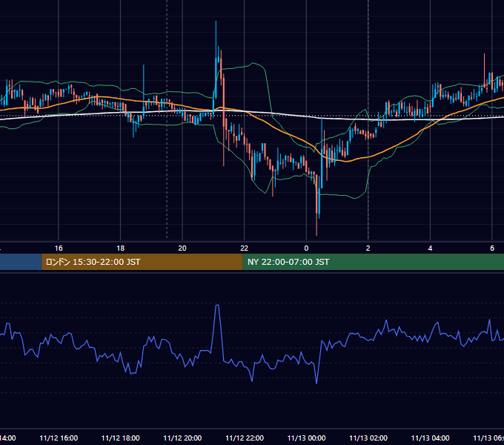Click the 2 hour label on price chart axis
This screenshot has width=504, height=445.
click(368, 248)
